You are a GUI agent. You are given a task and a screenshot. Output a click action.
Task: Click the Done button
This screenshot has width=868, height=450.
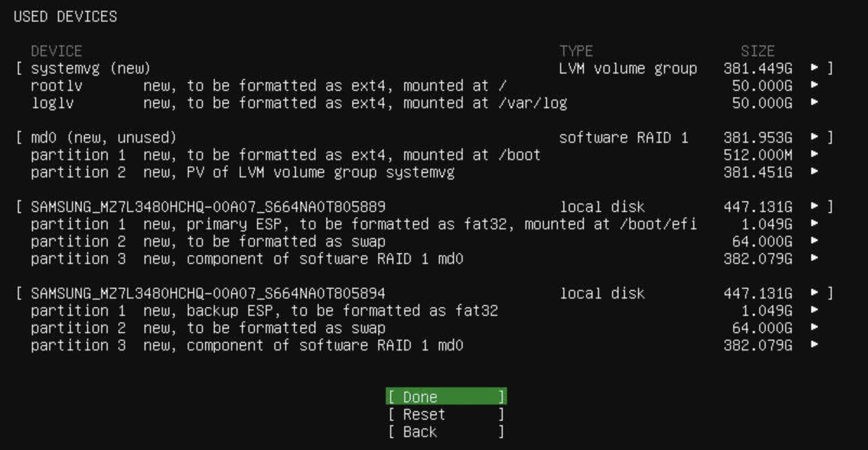click(446, 397)
